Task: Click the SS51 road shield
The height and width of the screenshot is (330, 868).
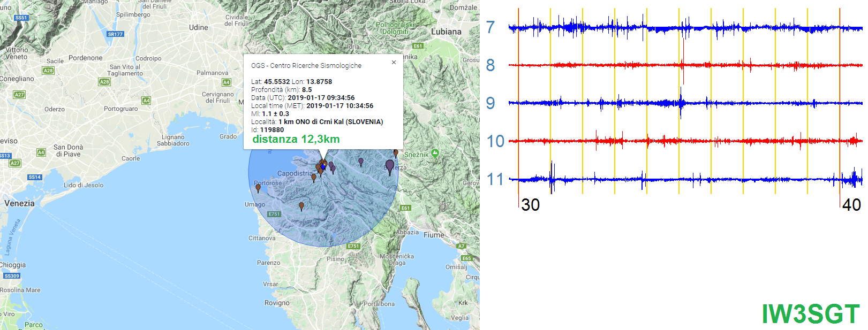Action: point(21,18)
